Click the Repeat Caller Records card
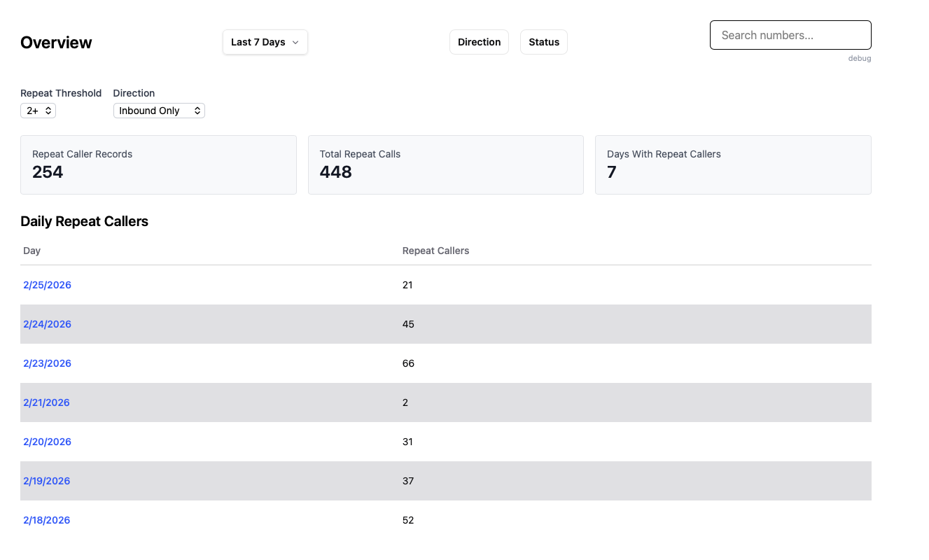Viewport: 929px width, 560px height. click(158, 164)
